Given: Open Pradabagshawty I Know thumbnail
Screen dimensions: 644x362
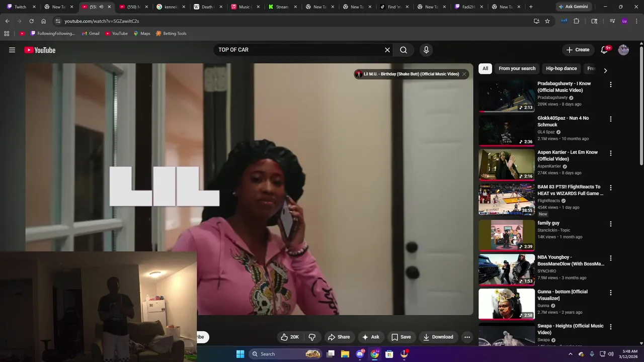Looking at the screenshot, I should [507, 96].
